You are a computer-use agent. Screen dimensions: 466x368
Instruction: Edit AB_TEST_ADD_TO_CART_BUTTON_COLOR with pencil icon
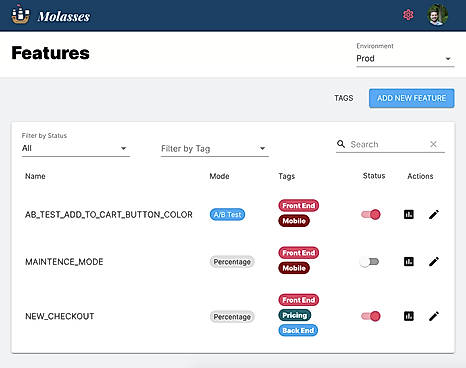click(x=434, y=214)
